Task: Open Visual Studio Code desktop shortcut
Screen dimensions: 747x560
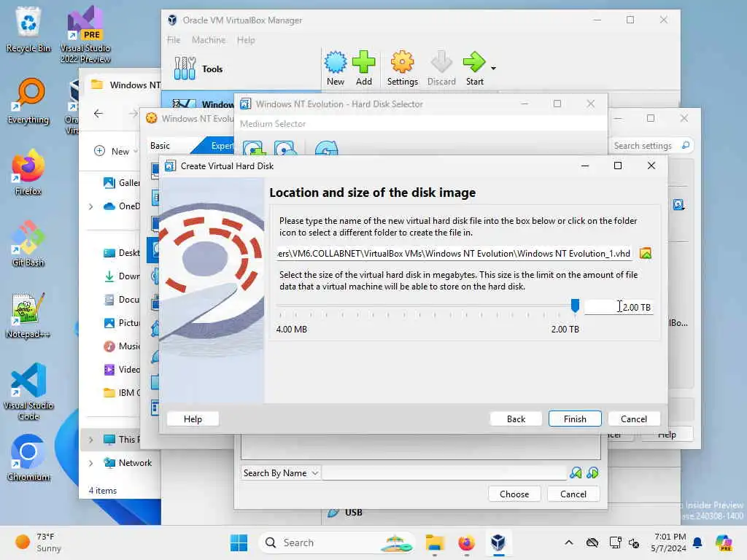Action: click(28, 392)
